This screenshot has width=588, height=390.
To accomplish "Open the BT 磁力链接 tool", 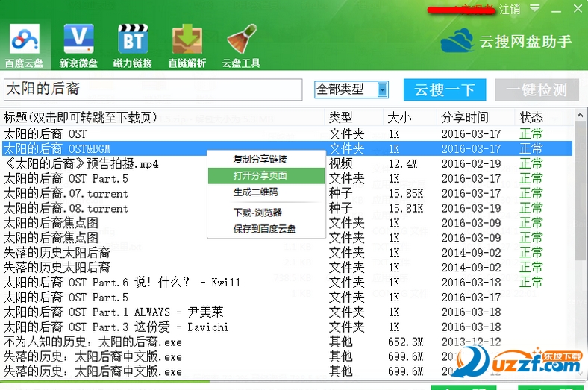I will [x=133, y=45].
